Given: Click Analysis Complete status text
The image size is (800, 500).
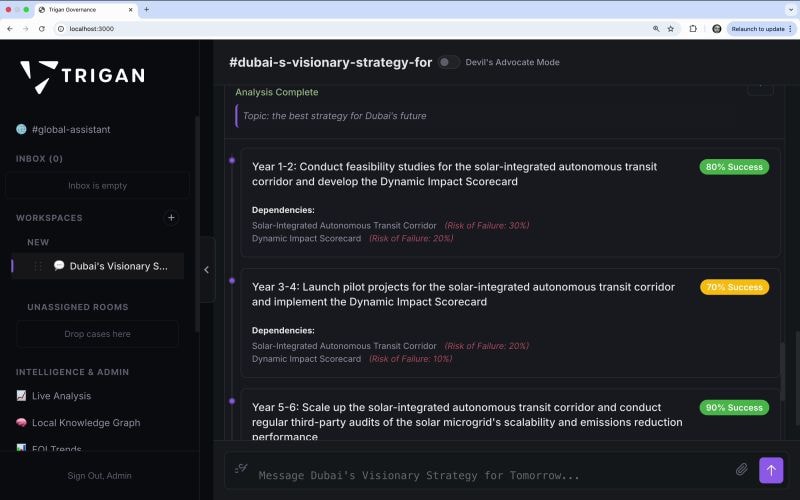Looking at the screenshot, I should pyautogui.click(x=277, y=92).
